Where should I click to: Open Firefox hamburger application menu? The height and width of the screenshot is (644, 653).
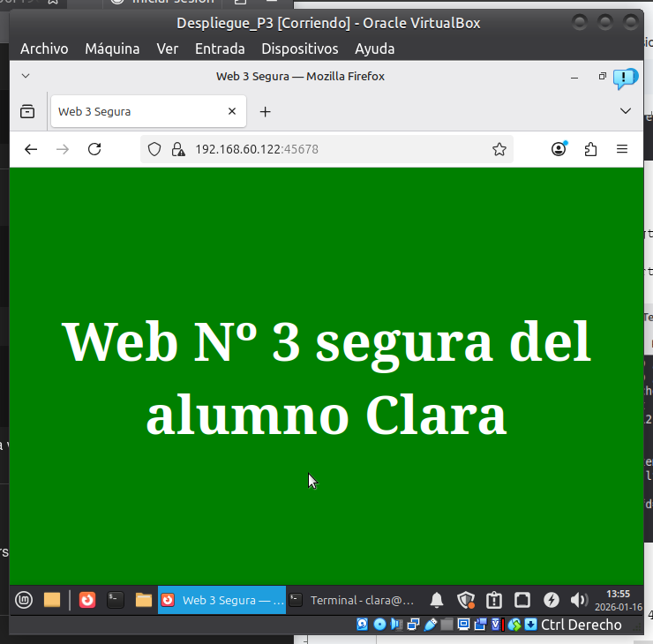point(622,150)
